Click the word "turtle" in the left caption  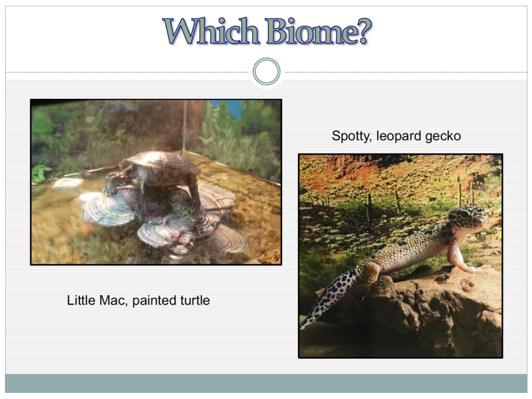click(195, 300)
